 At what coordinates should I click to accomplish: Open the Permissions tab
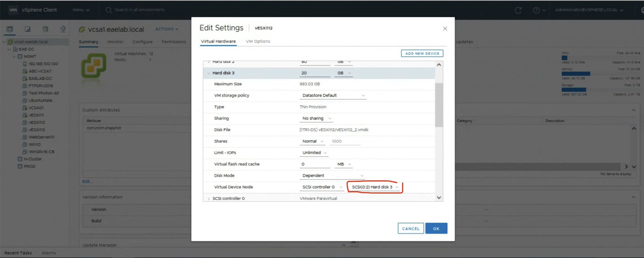[174, 42]
